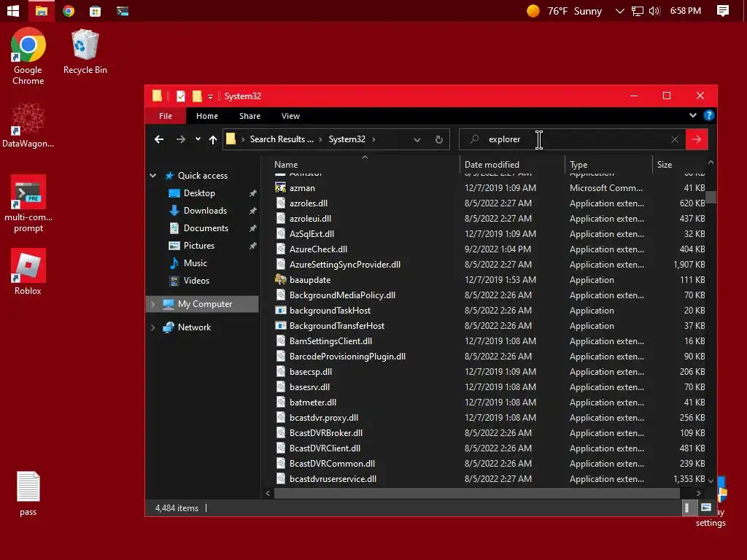Image resolution: width=747 pixels, height=560 pixels.
Task: Run the search with the arrow button
Action: click(x=697, y=139)
